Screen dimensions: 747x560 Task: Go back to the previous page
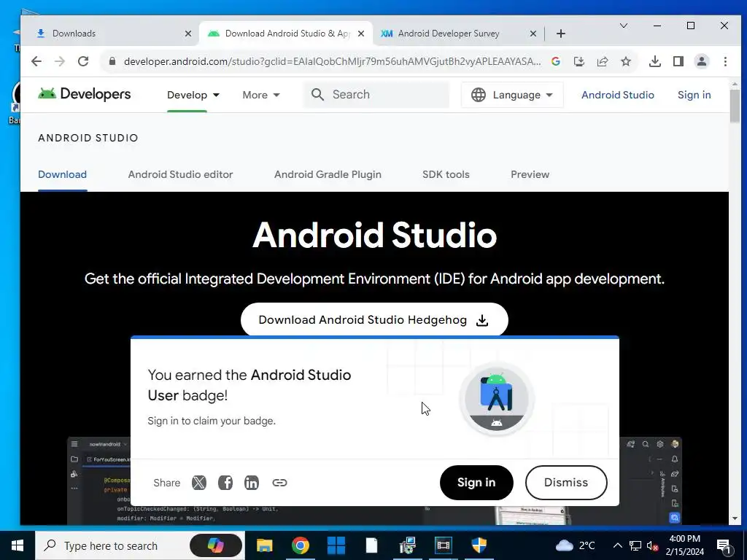pyautogui.click(x=36, y=61)
